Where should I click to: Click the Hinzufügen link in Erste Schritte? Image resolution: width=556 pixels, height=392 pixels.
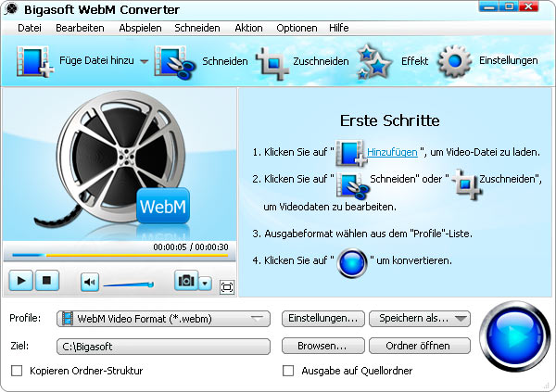[392, 152]
